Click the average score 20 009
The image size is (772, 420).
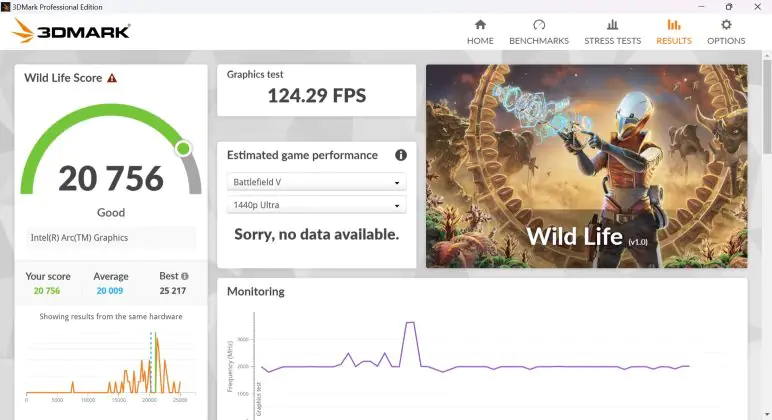coord(110,291)
